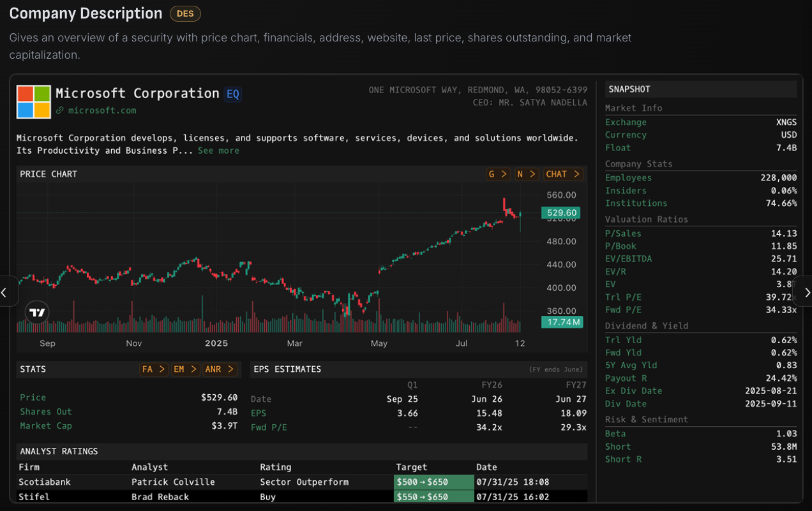Click the Microsoft logo icon
This screenshot has height=511, width=812.
pyautogui.click(x=33, y=101)
